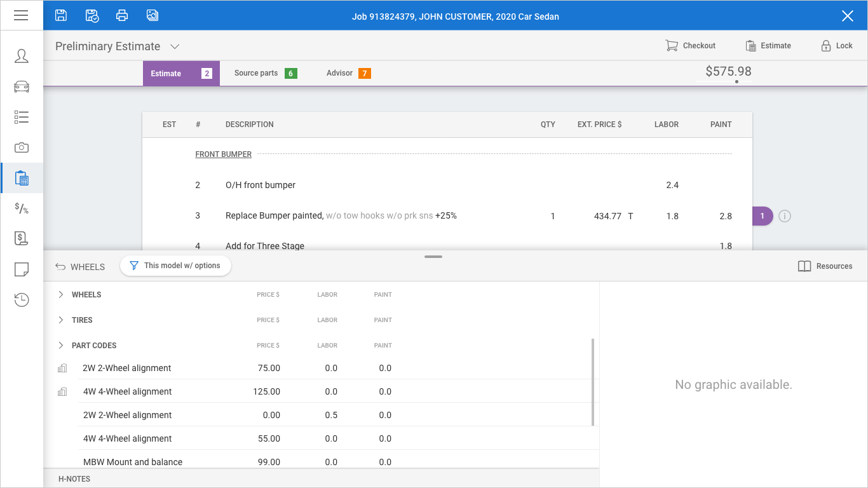Open the vehicle sidebar icon
This screenshot has height=488, width=868.
[22, 86]
